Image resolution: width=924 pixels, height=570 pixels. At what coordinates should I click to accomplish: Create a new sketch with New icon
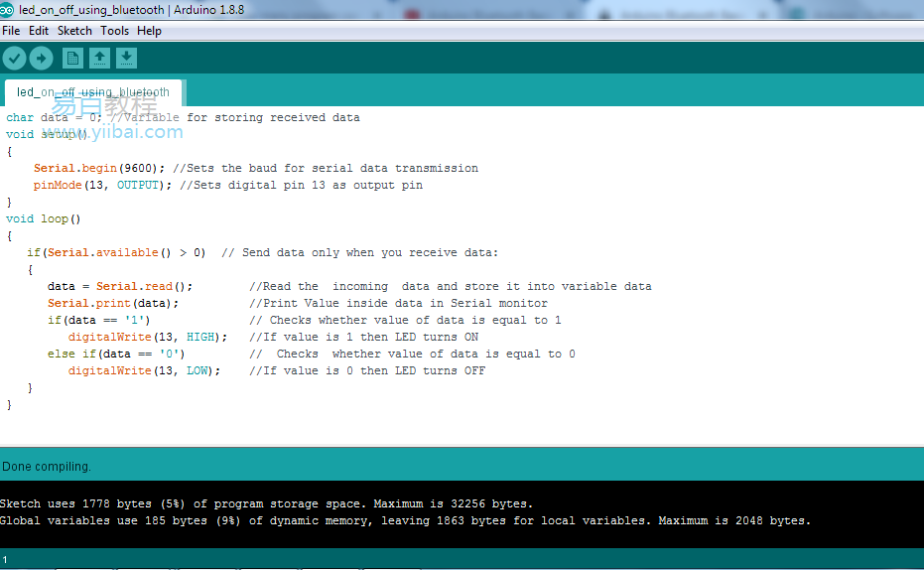73,59
